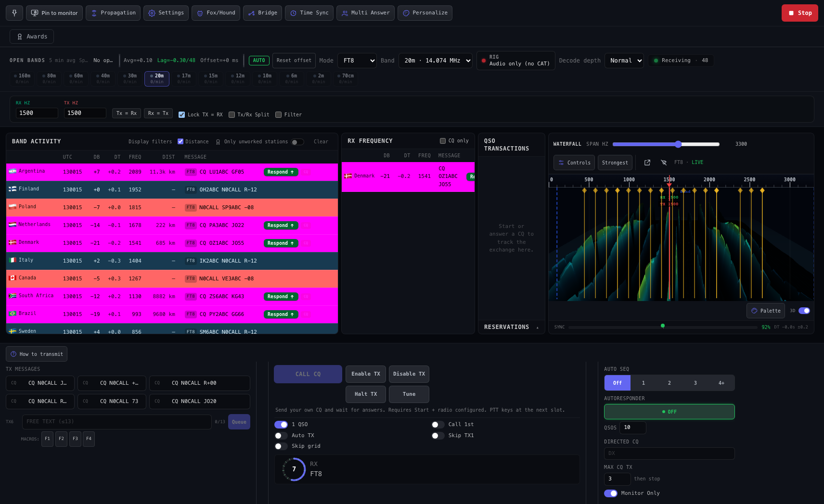Select Auto Seq option 2
The width and height of the screenshot is (824, 504).
[x=669, y=383]
